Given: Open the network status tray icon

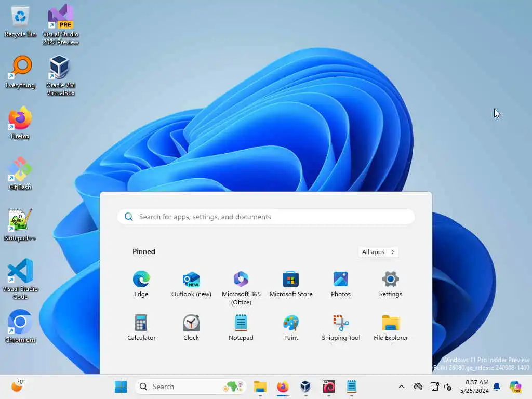Looking at the screenshot, I should 434,387.
